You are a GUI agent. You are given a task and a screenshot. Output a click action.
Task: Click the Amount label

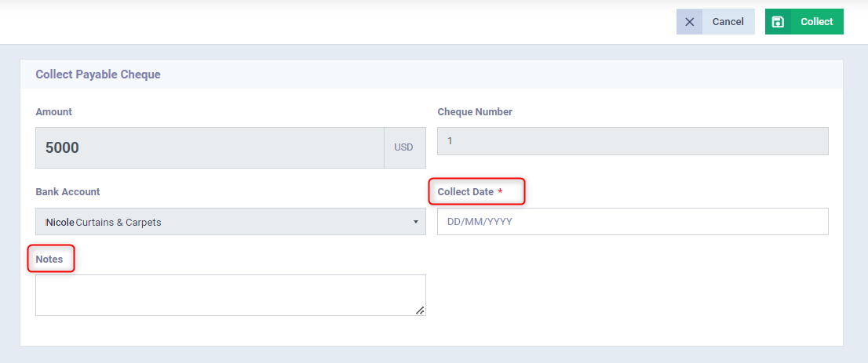53,112
